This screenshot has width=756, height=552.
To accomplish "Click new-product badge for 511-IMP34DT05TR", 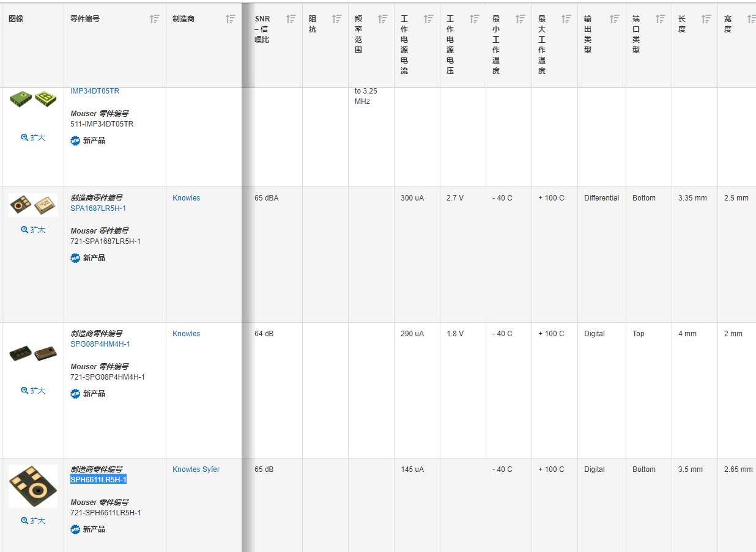I will point(75,141).
